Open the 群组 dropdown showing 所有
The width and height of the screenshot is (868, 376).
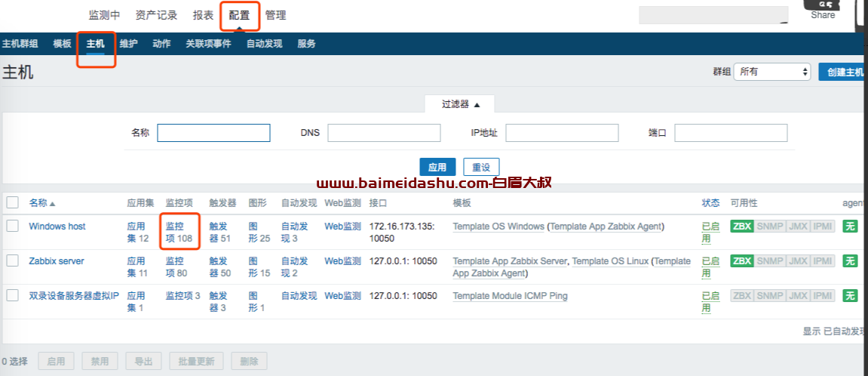click(x=771, y=72)
